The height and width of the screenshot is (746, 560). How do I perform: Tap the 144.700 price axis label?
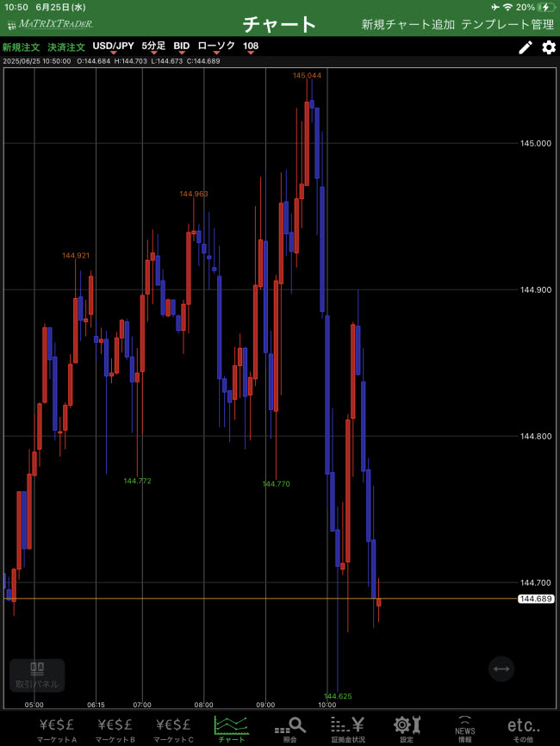tap(536, 583)
